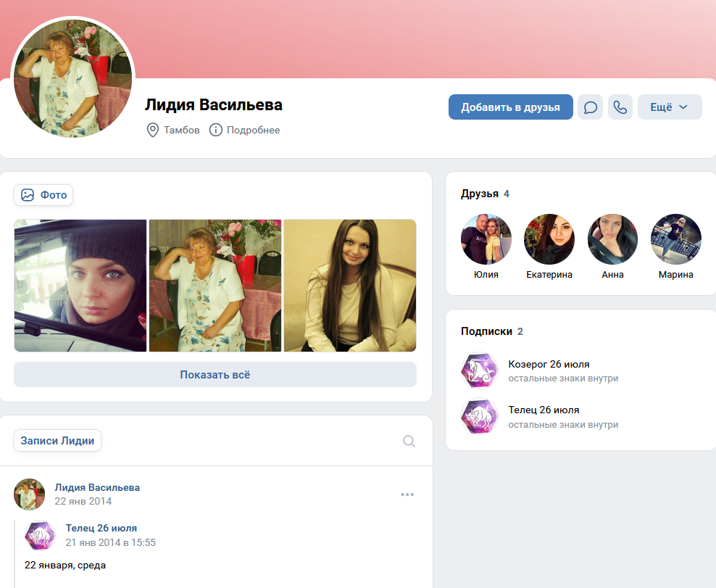Image resolution: width=716 pixels, height=588 pixels.
Task: Click Добавить в друзья button
Action: pos(510,107)
